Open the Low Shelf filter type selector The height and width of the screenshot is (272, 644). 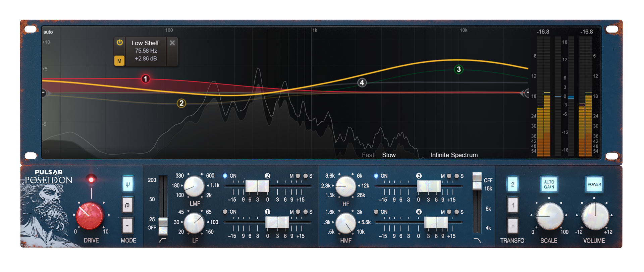tap(145, 43)
